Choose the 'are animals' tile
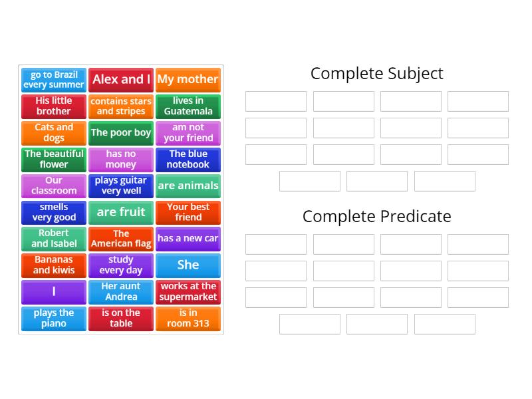Image resolution: width=532 pixels, height=399 pixels. tap(188, 186)
